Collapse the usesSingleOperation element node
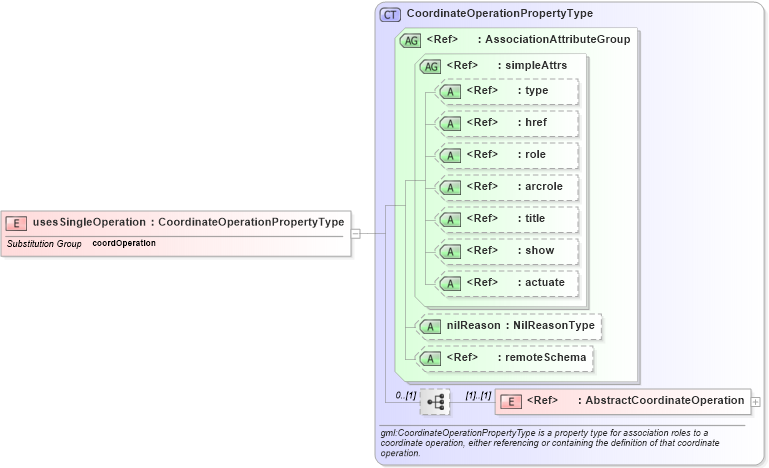 (x=356, y=234)
